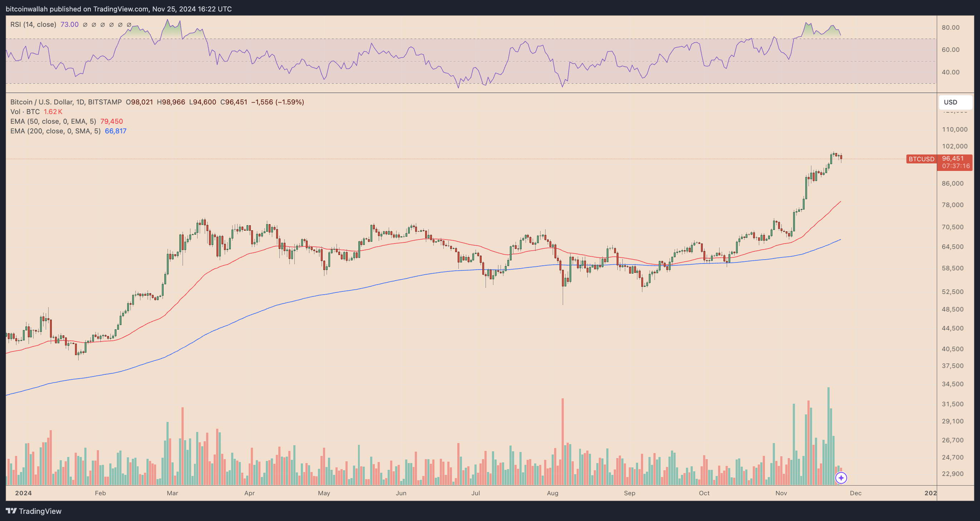
Task: Click the 26,700 price axis label
Action: [x=952, y=440]
